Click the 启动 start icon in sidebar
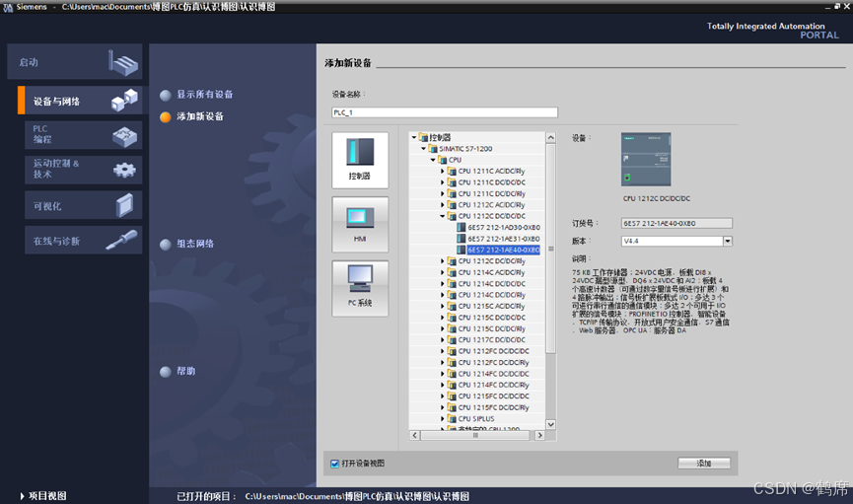The width and height of the screenshot is (853, 504). [x=123, y=62]
